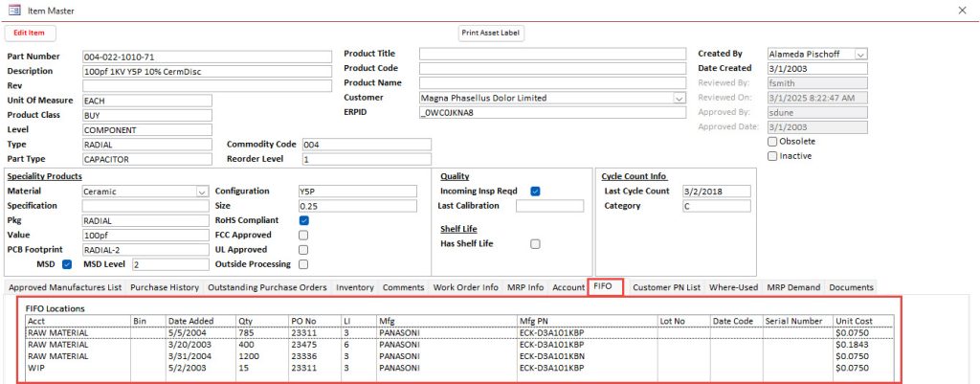Toggle the Inactive checkbox
The width and height of the screenshot is (980, 384).
tap(772, 156)
